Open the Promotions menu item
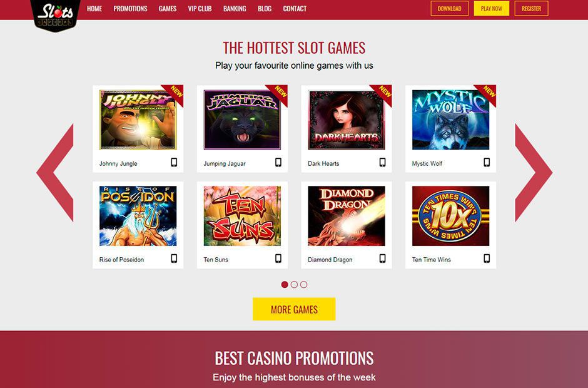 click(x=131, y=9)
